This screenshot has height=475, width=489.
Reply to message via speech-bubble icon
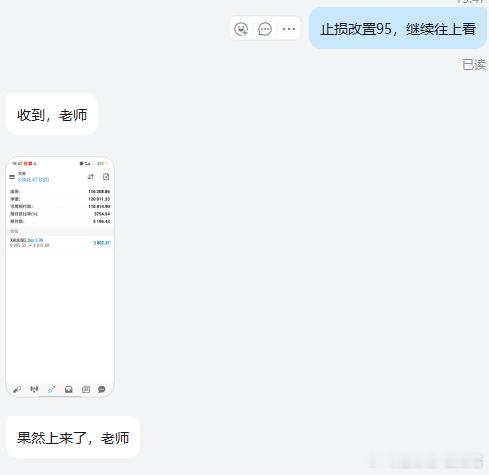[265, 29]
